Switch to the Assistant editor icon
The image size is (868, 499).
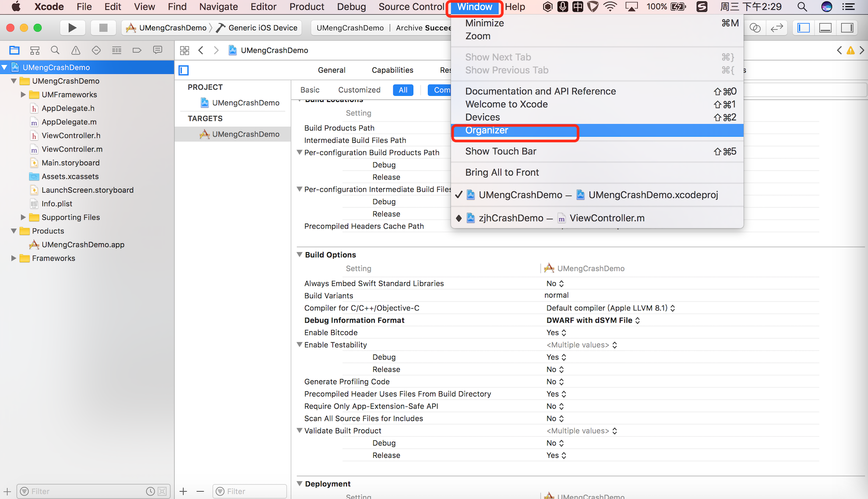[755, 28]
